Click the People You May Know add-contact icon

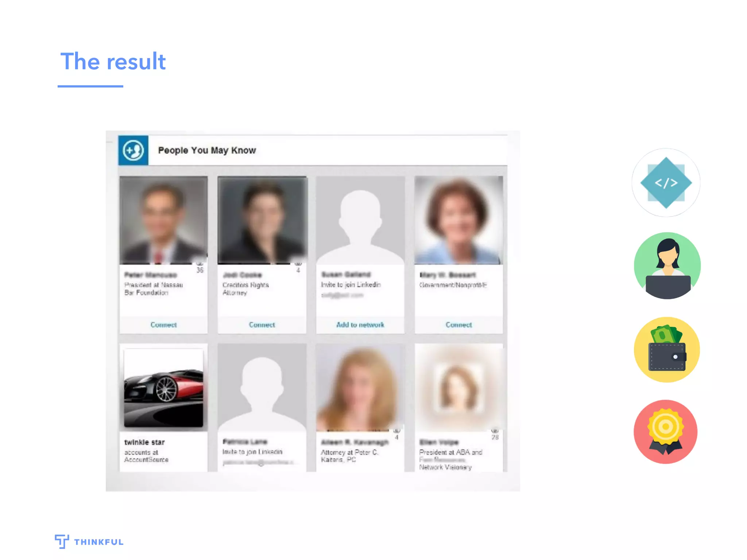(x=133, y=150)
